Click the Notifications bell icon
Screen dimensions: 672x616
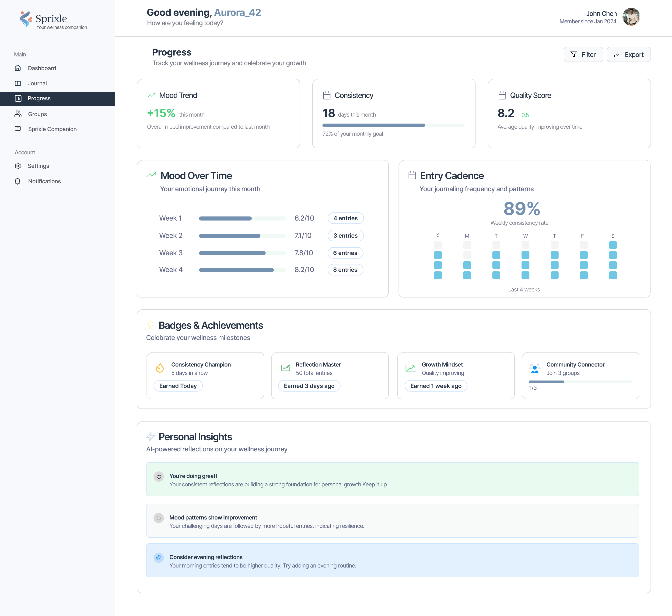pyautogui.click(x=18, y=181)
